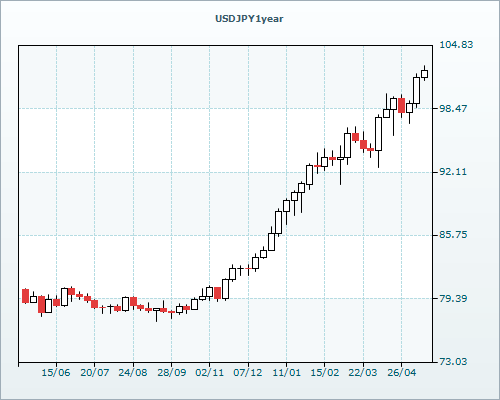500x400 pixels.
Task: Select the 02/11 date label
Action: coord(210,372)
